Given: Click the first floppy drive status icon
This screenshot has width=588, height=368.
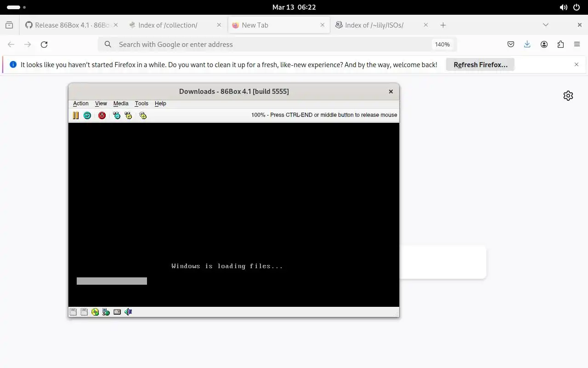Looking at the screenshot, I should point(73,312).
